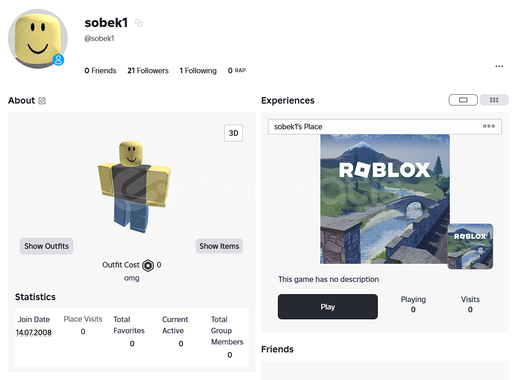
Task: Edit the About section pencil icon
Action: [x=42, y=101]
